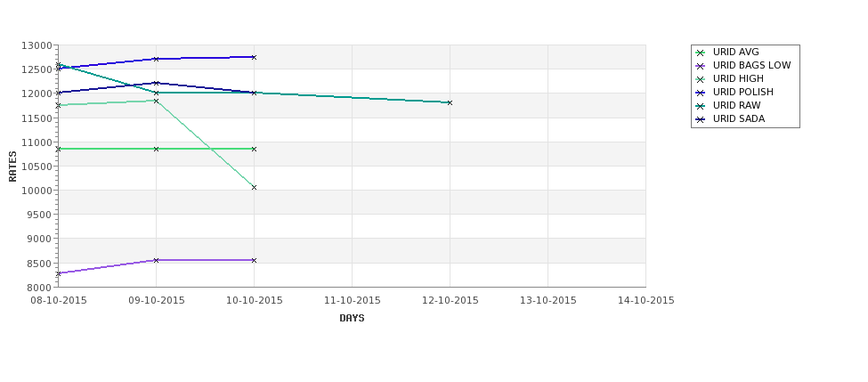Click the 11-10-2015 date axis label
The height and width of the screenshot is (382, 868).
[x=352, y=301]
